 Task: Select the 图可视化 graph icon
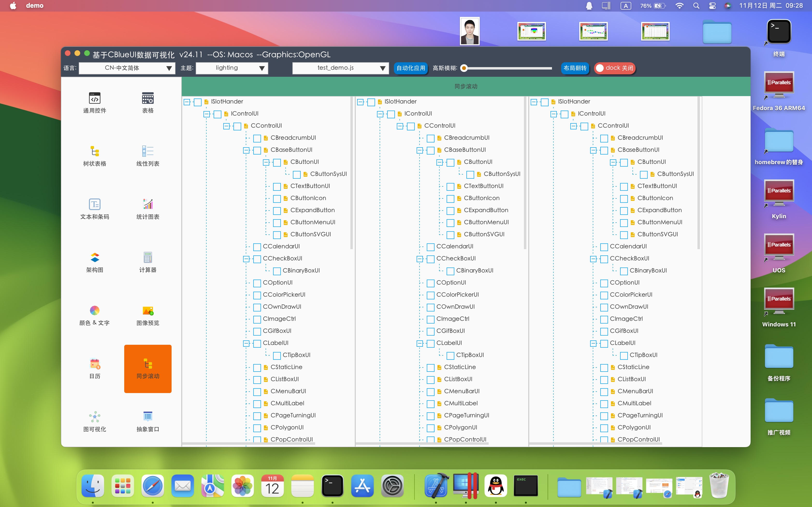pyautogui.click(x=95, y=417)
